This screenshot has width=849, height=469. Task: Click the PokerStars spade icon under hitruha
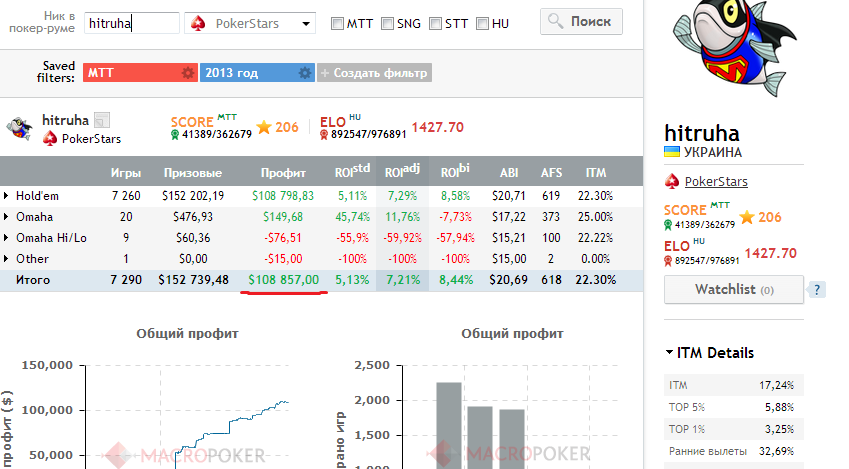pos(50,139)
